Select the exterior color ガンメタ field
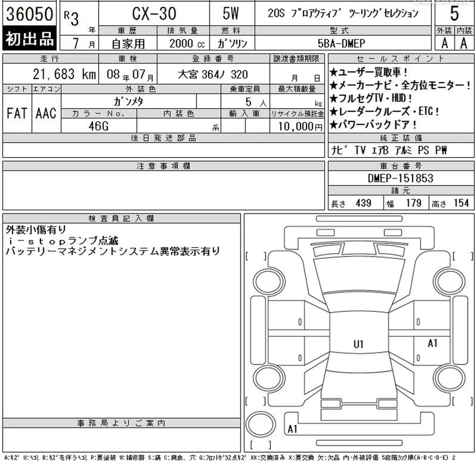Image resolution: width=476 pixels, height=466 pixels. point(128,102)
